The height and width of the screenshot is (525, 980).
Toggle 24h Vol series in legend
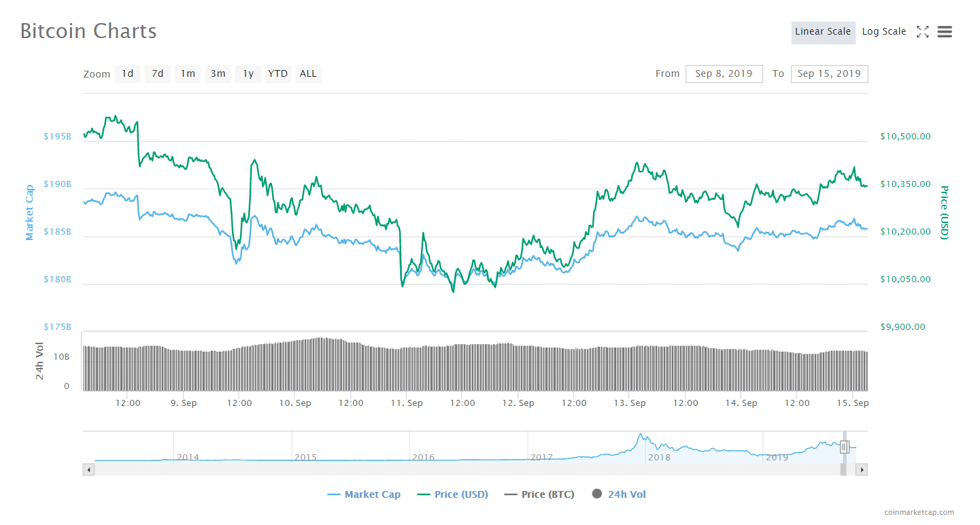pyautogui.click(x=619, y=494)
